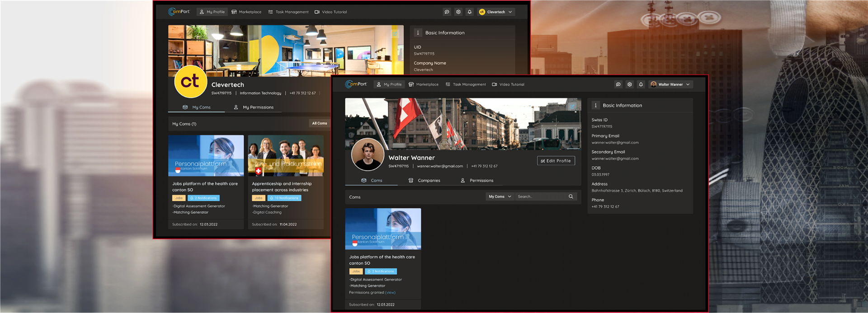The width and height of the screenshot is (868, 313).
Task: Open the My Coms filter dropdown
Action: [x=500, y=196]
